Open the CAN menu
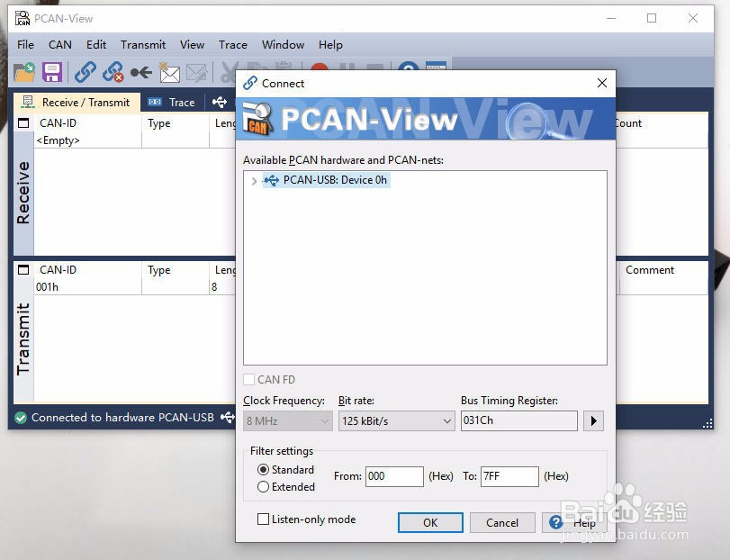Screen dimensions: 730x560 click(x=60, y=45)
